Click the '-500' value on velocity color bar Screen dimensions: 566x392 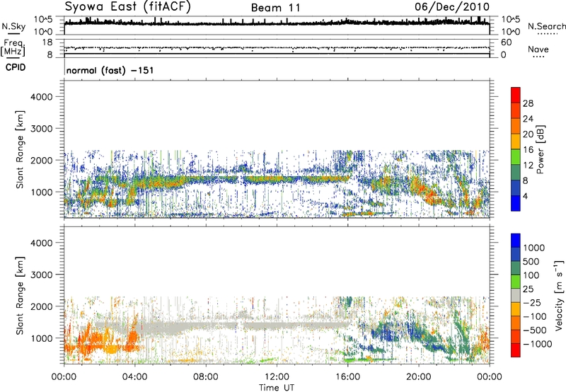point(535,330)
